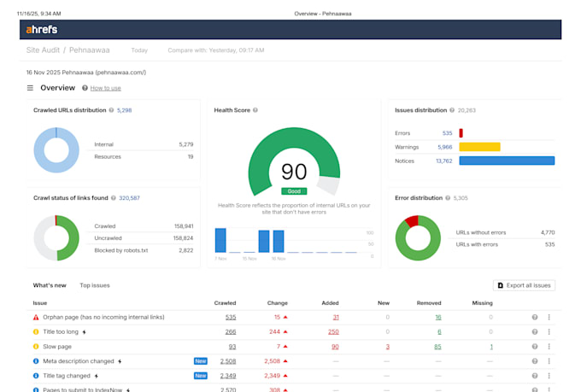The image size is (581, 392).
Task: Open crawled count 2,349 for Title tag changed
Action: (228, 376)
